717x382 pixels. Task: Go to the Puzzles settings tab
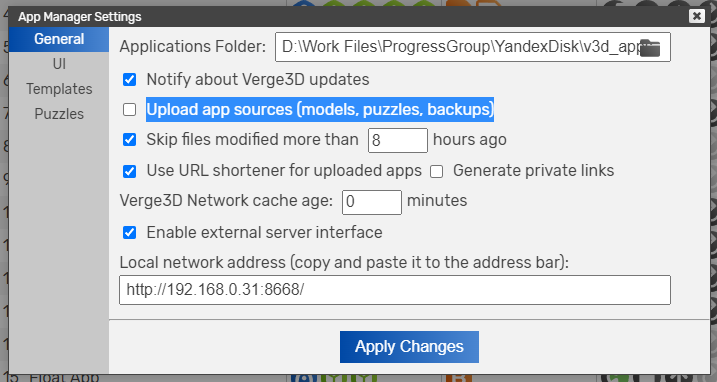click(59, 113)
